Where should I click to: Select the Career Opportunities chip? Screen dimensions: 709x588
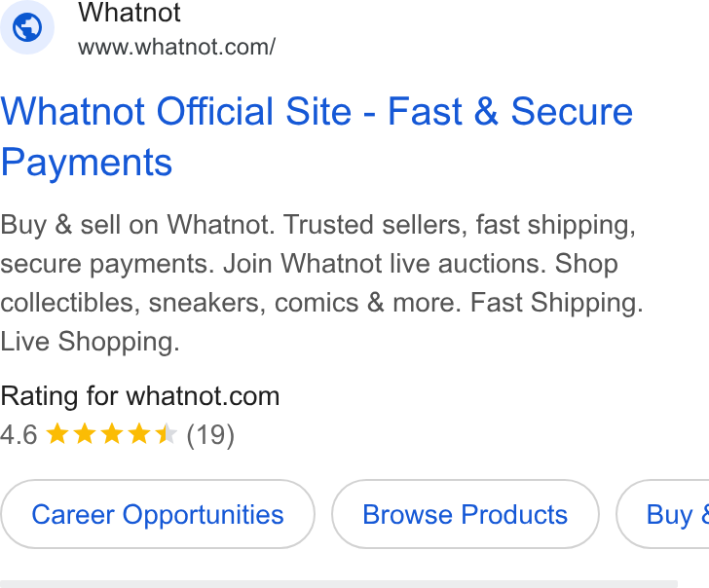[x=158, y=514]
